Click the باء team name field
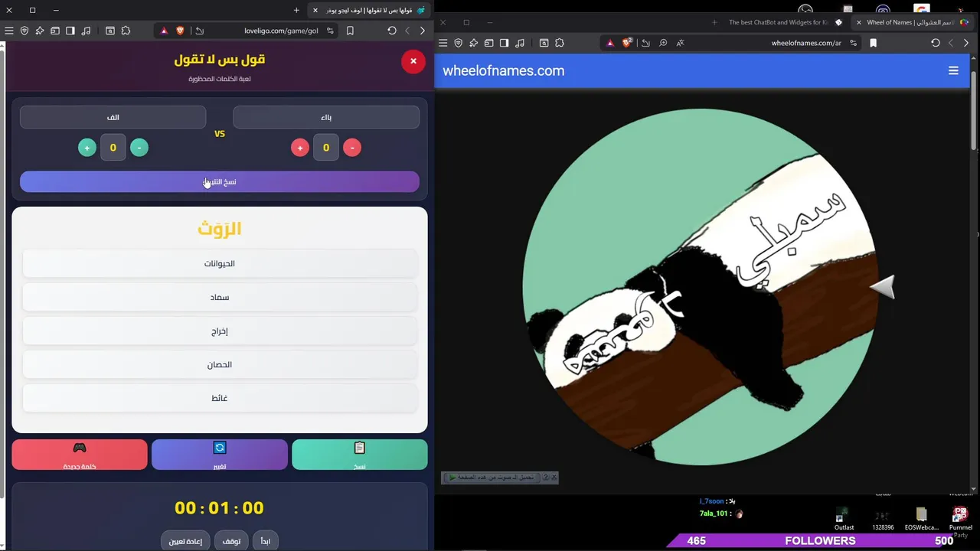 coord(326,117)
